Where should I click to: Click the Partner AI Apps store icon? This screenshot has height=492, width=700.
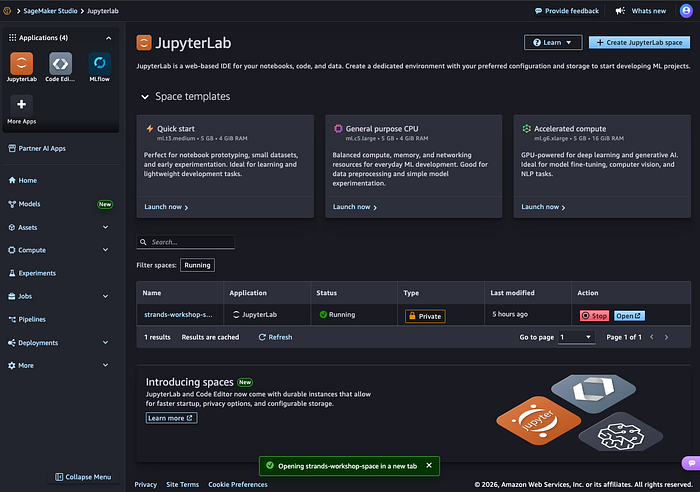[12, 148]
